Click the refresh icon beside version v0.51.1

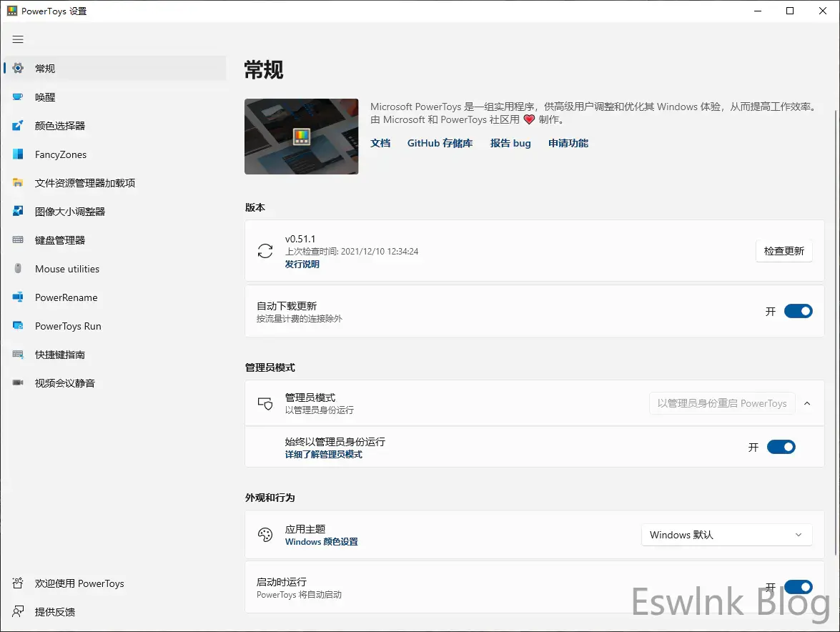click(x=265, y=251)
